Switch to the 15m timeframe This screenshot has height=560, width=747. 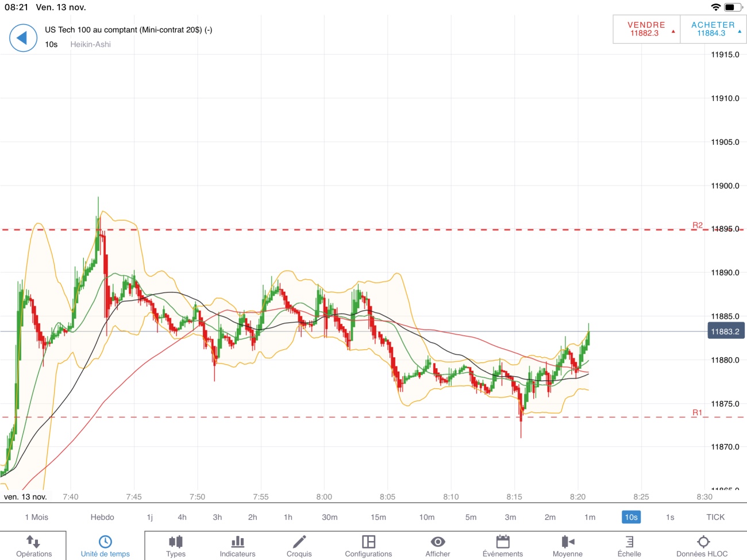pyautogui.click(x=378, y=517)
